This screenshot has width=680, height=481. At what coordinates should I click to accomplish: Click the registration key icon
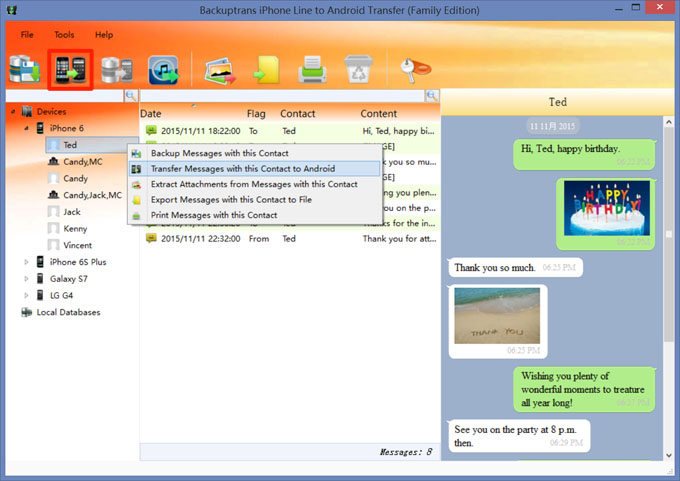pos(415,69)
